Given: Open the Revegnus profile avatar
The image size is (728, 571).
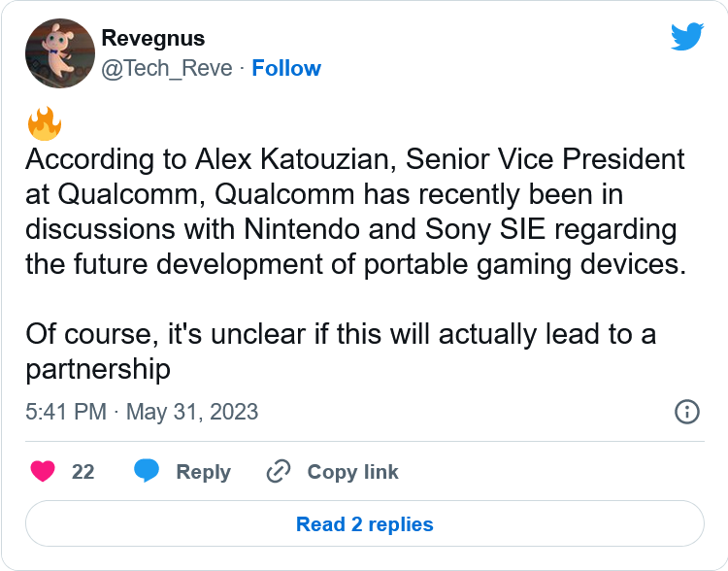Looking at the screenshot, I should point(58,53).
